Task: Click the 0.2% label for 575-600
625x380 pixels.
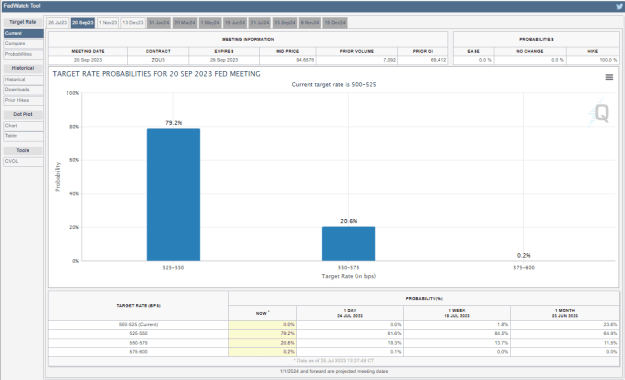Action: pos(524,255)
